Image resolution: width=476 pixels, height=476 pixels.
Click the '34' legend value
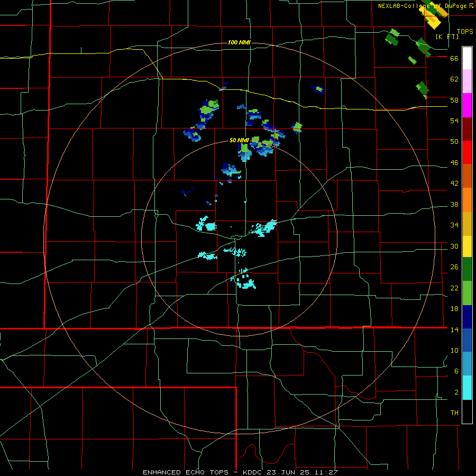coord(454,225)
